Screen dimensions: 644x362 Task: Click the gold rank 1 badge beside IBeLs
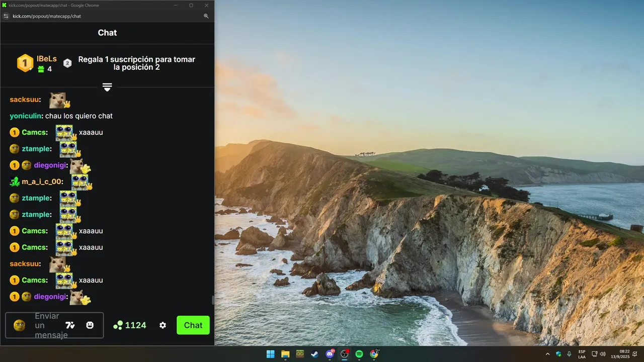coord(25,63)
